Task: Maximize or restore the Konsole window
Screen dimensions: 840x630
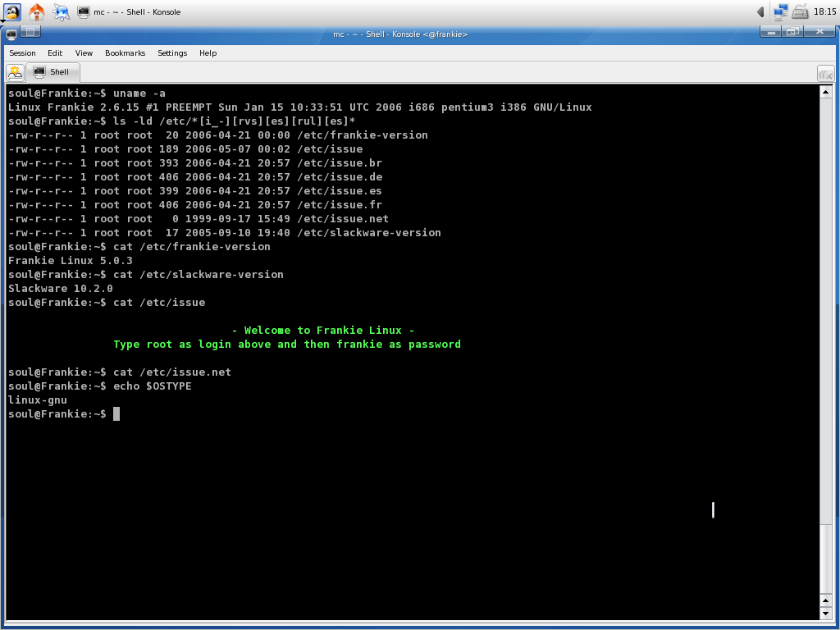Action: (x=792, y=32)
